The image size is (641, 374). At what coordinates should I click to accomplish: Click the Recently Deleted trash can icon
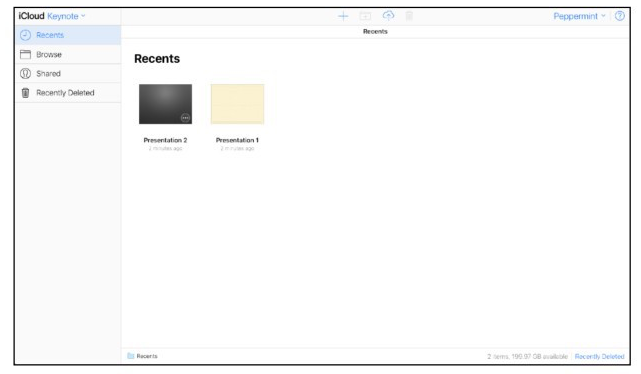pyautogui.click(x=25, y=93)
